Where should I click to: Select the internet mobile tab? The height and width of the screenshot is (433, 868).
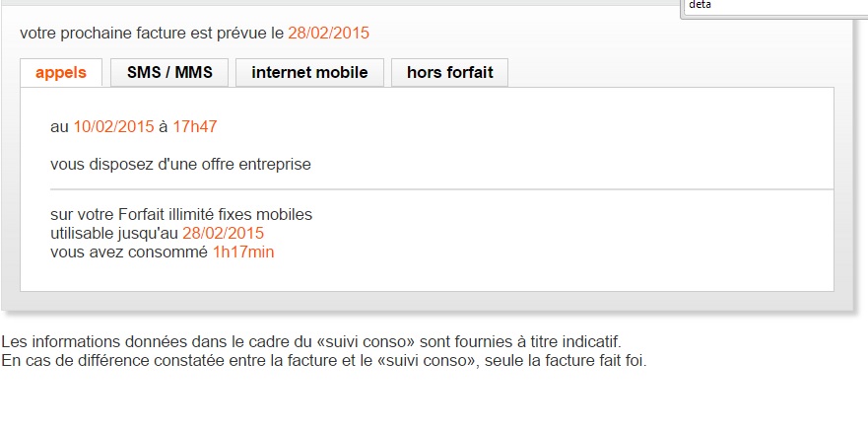309,72
